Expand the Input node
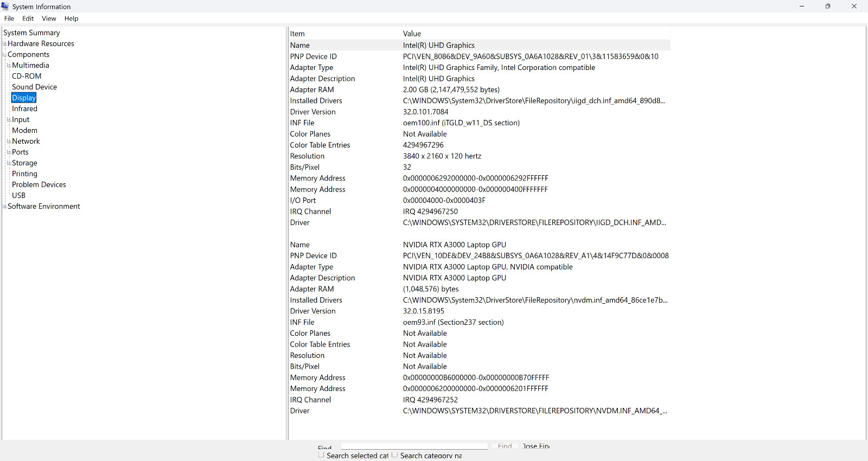The height and width of the screenshot is (461, 868). [x=9, y=119]
